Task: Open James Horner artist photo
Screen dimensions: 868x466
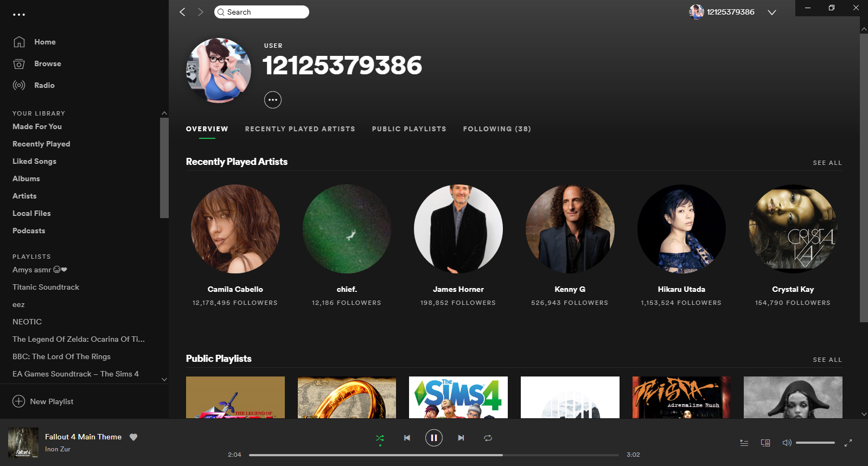Action: pos(458,229)
